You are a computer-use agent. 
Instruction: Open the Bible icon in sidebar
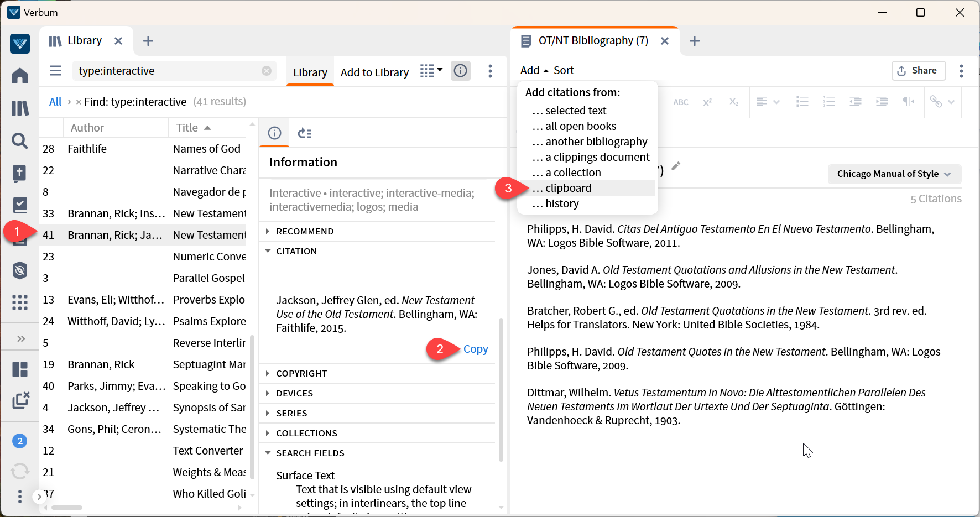click(20, 173)
